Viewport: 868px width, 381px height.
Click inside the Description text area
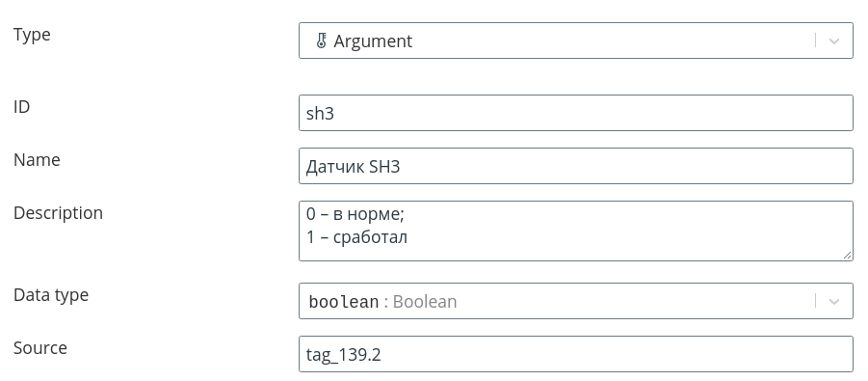coord(576,231)
